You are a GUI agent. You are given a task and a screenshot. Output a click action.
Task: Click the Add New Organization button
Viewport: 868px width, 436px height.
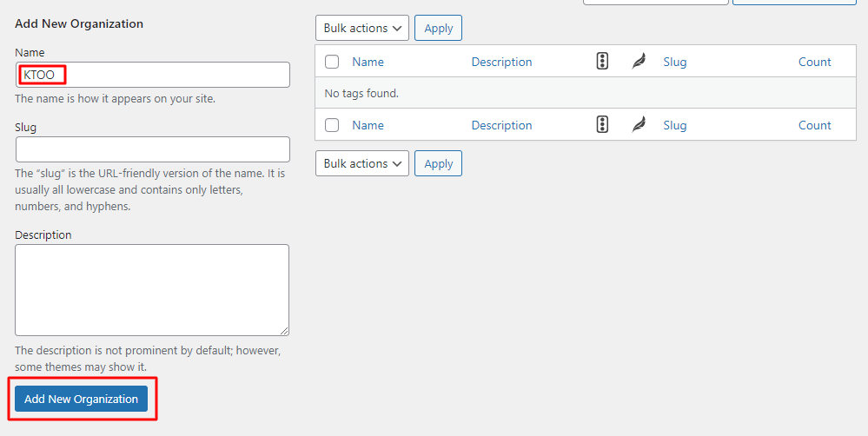tap(82, 399)
